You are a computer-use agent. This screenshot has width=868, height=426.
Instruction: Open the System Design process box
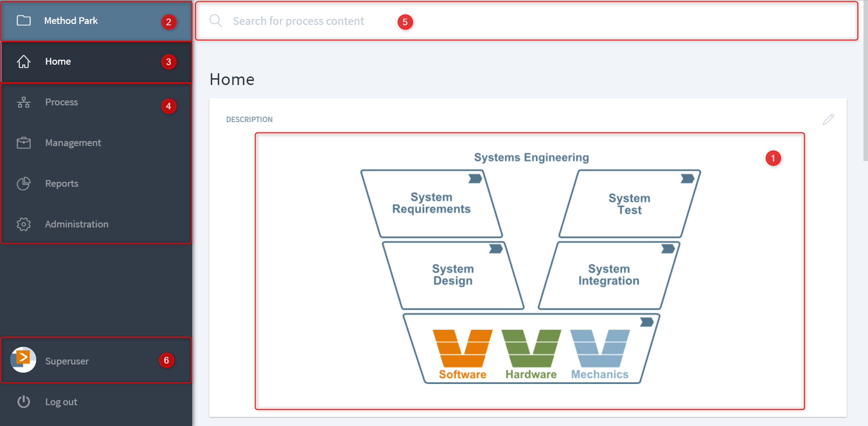[453, 275]
